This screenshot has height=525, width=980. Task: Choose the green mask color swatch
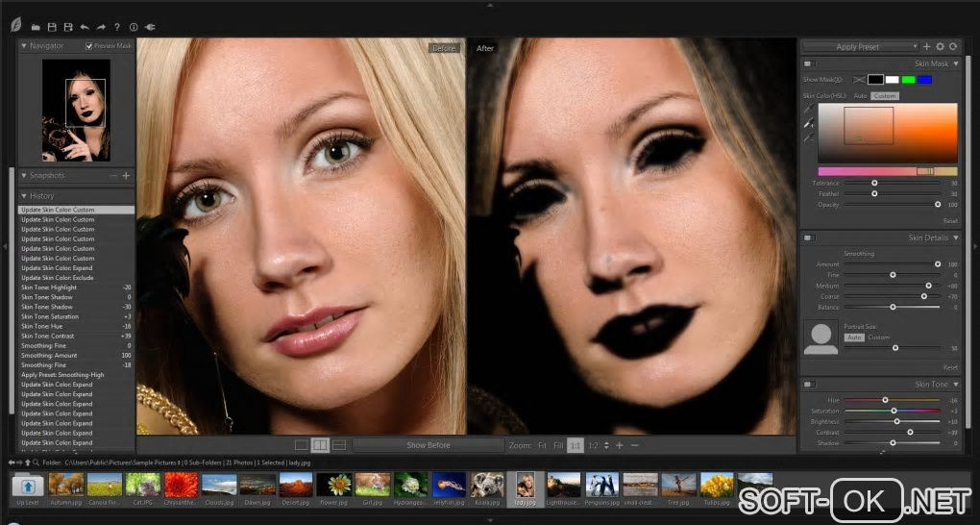pos(908,80)
